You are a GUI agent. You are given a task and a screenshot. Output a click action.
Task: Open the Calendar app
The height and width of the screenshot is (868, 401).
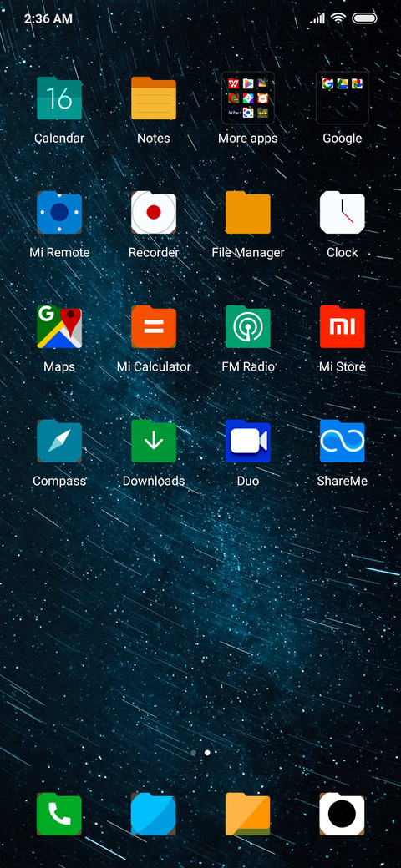(59, 98)
